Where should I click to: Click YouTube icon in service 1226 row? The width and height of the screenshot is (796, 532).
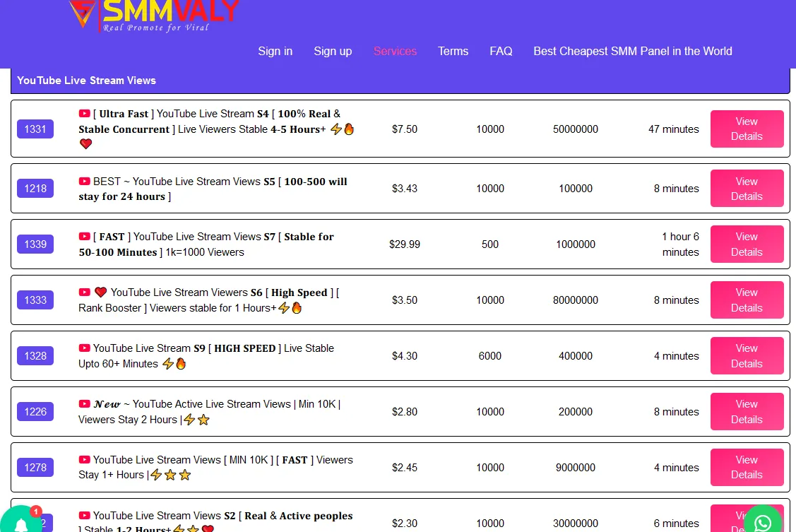click(x=84, y=404)
